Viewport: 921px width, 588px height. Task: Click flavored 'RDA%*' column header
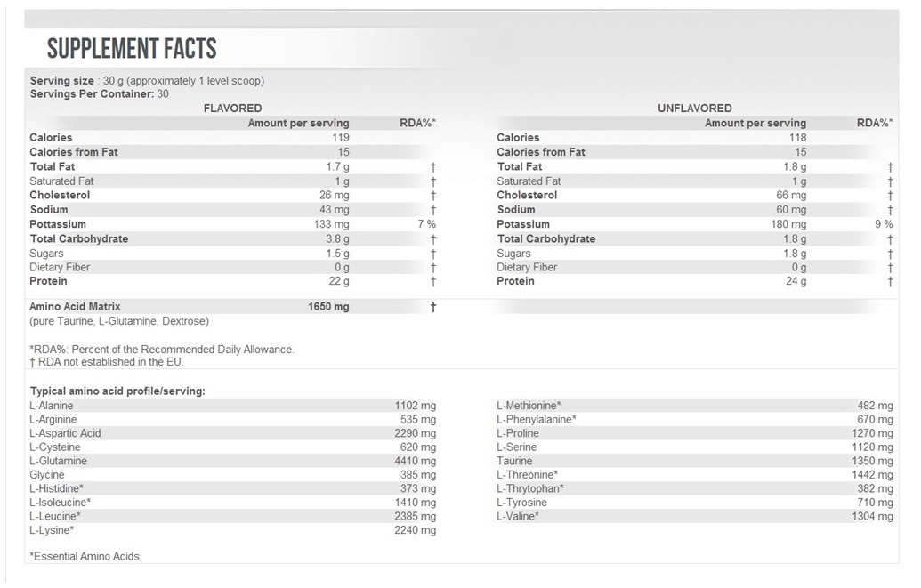click(x=417, y=123)
